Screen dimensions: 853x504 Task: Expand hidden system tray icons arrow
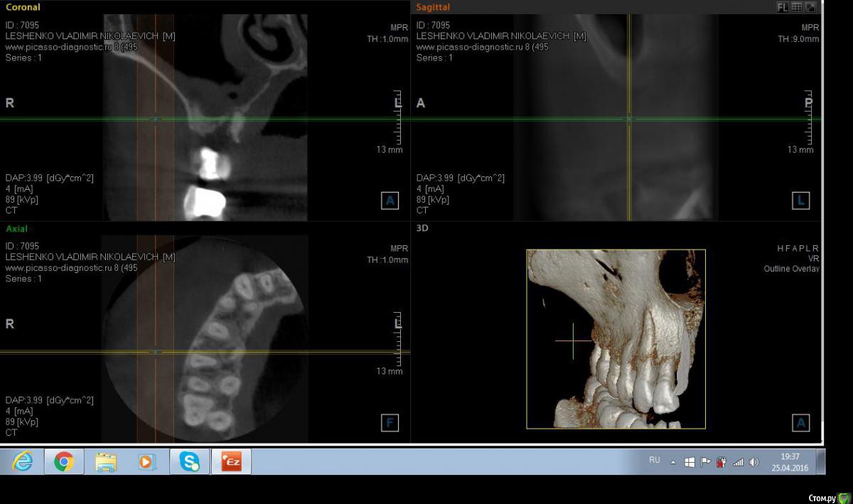(673, 462)
